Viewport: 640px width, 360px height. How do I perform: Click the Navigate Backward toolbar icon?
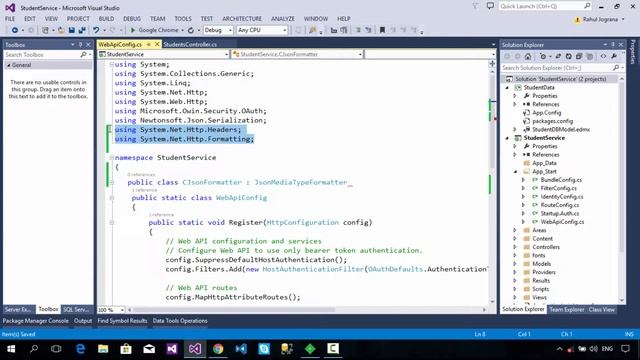pyautogui.click(x=15, y=30)
